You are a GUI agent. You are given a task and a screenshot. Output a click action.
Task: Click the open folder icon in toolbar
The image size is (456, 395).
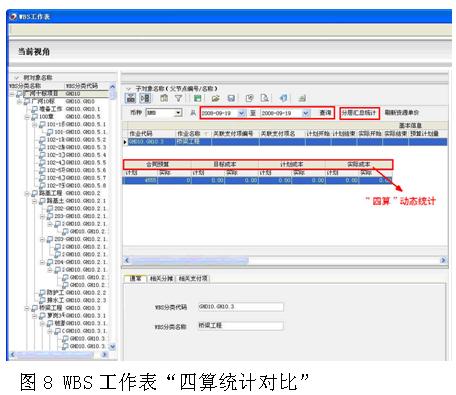coord(215,98)
